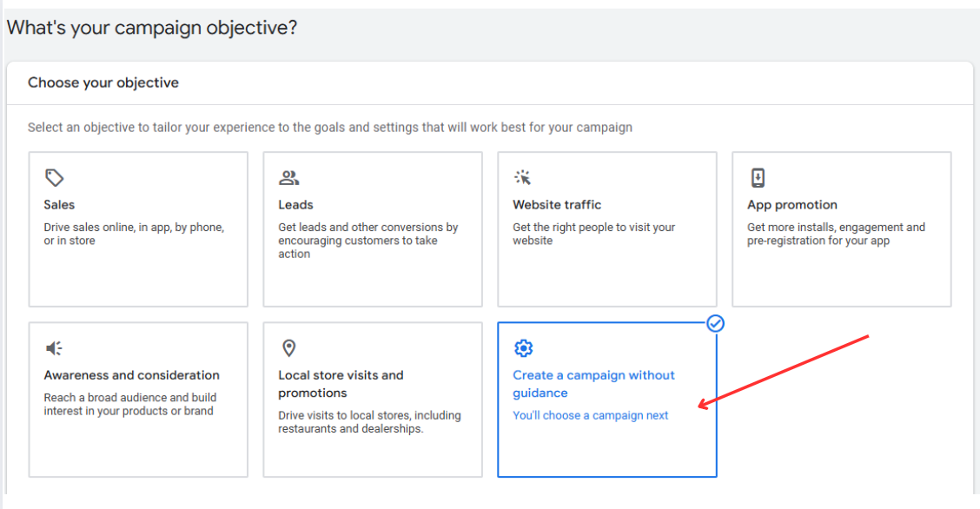Click the Website traffic cursor icon

(x=522, y=178)
